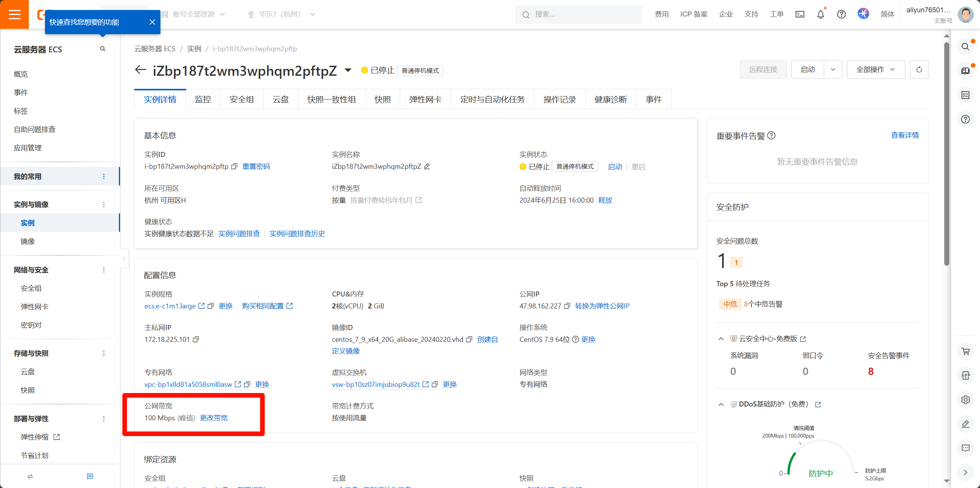The image size is (980, 488).
Task: Open options menu for 我的常用
Action: (104, 177)
